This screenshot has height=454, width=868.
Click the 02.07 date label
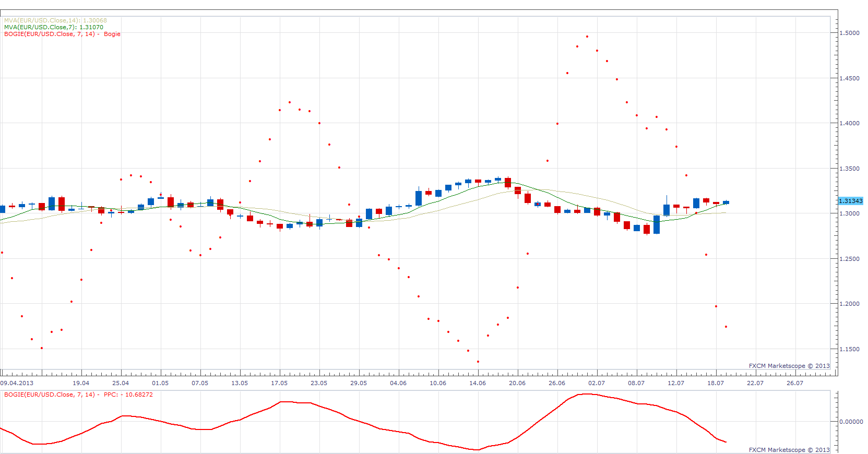click(x=597, y=383)
